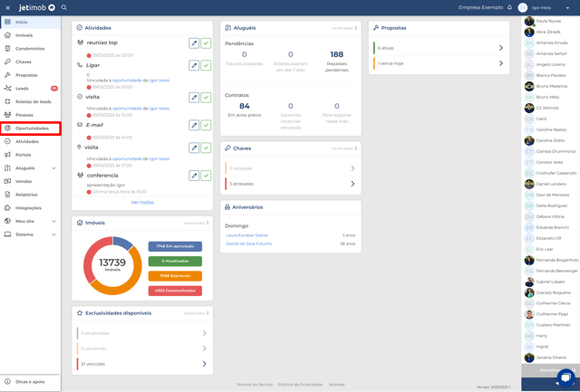This screenshot has width=580, height=392.
Task: Click the Chaves key icon in sidebar
Action: point(7,62)
